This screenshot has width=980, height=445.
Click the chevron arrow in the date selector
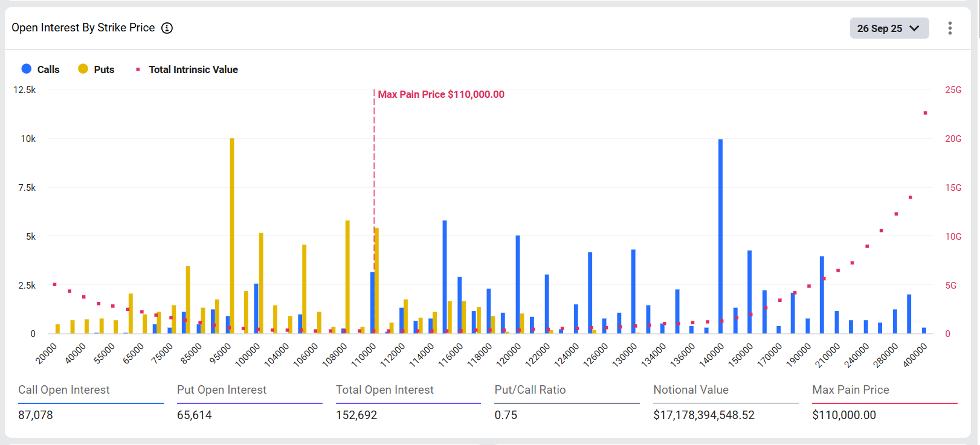click(914, 28)
